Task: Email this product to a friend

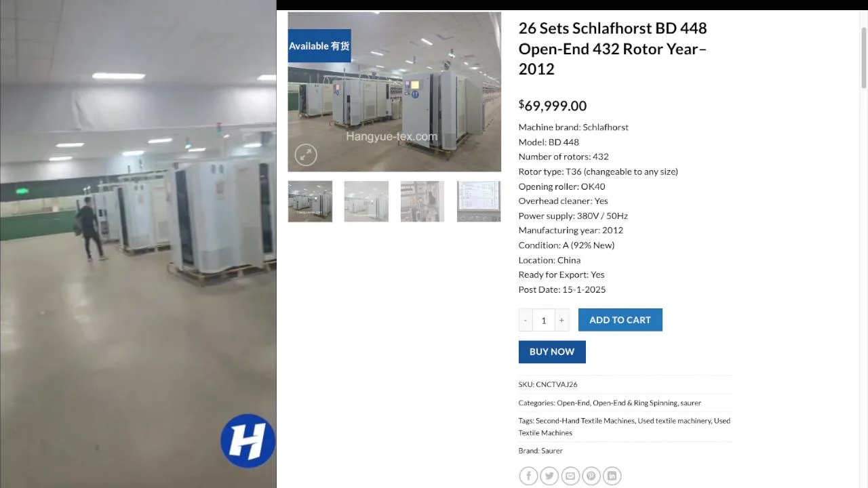Action: click(570, 476)
